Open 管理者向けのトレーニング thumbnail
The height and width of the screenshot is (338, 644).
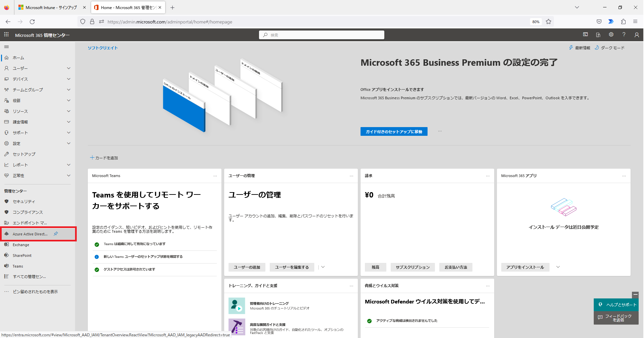237,306
